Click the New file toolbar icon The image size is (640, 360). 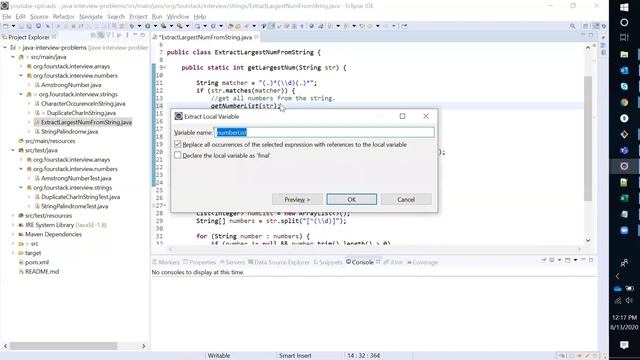click(x=6, y=26)
